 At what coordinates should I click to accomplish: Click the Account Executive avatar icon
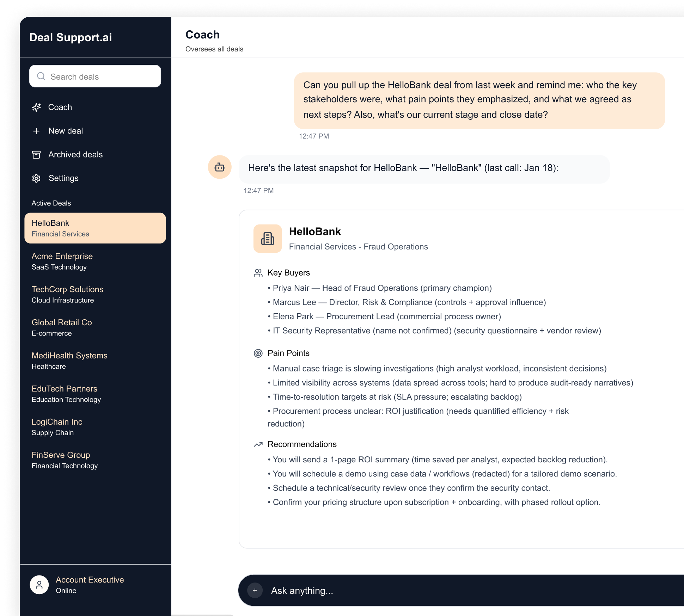click(x=39, y=585)
